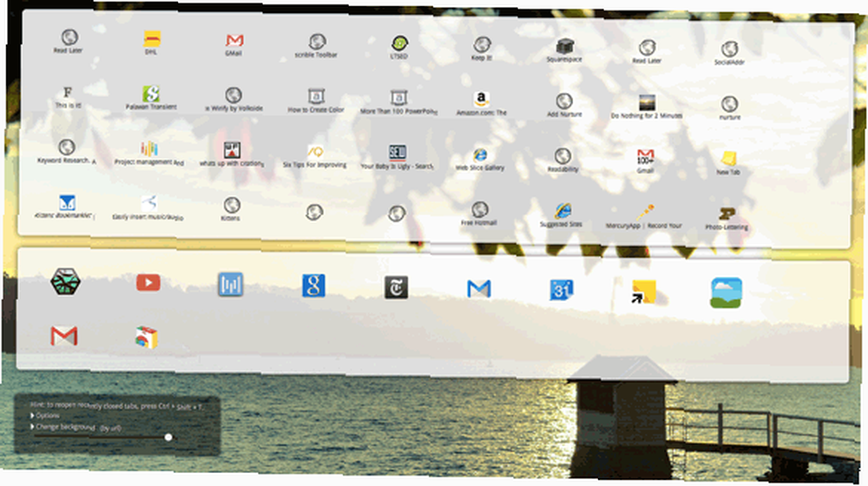
Task: Open the Add Nurture bookmark
Action: (x=564, y=105)
